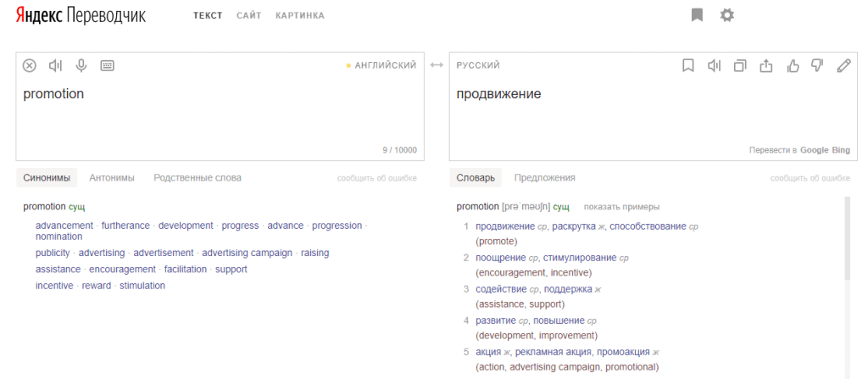Select the synonym raising
The image size is (868, 379).
[315, 254]
